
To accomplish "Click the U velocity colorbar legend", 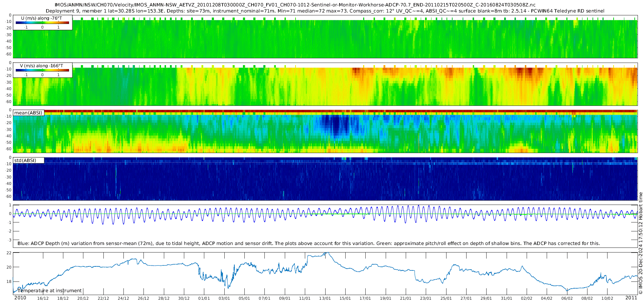I will [x=43, y=23].
